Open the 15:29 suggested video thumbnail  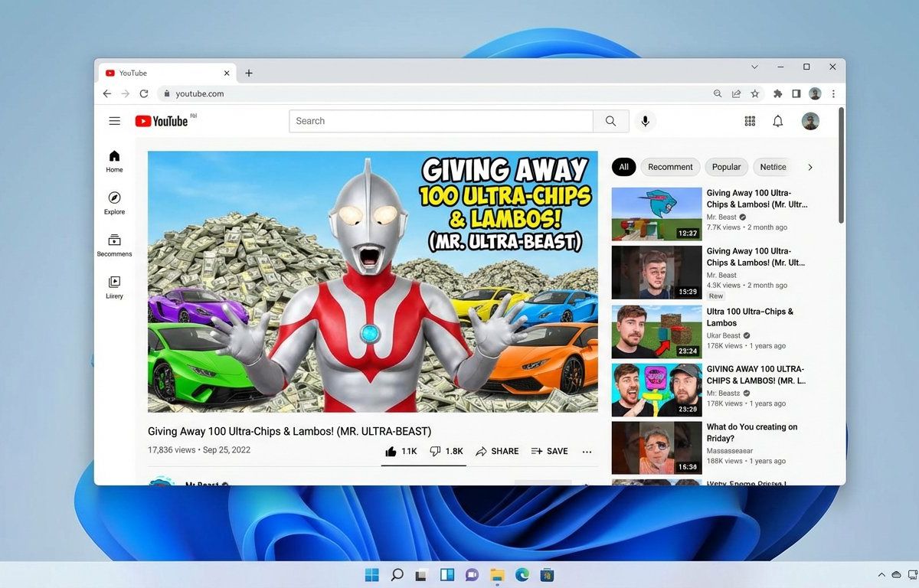pyautogui.click(x=656, y=272)
